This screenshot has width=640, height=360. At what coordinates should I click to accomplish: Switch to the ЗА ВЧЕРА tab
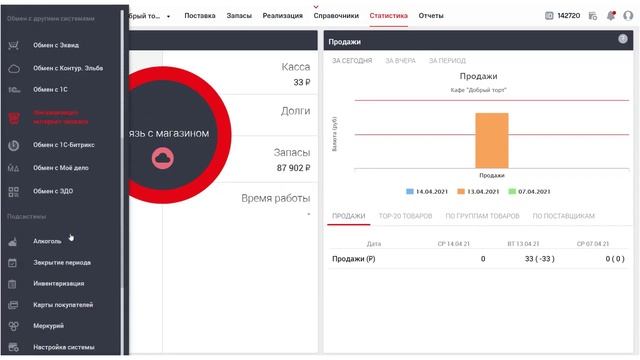pyautogui.click(x=400, y=61)
